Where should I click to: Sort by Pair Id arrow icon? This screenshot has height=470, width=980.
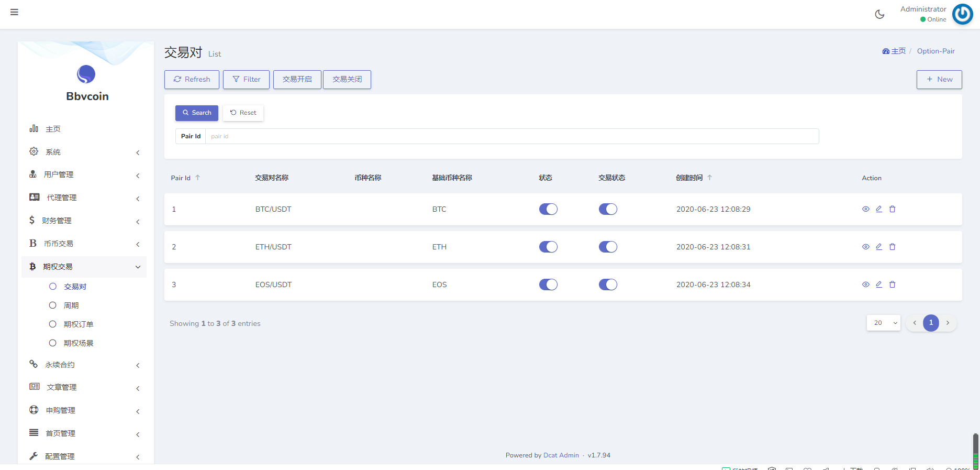(x=198, y=178)
